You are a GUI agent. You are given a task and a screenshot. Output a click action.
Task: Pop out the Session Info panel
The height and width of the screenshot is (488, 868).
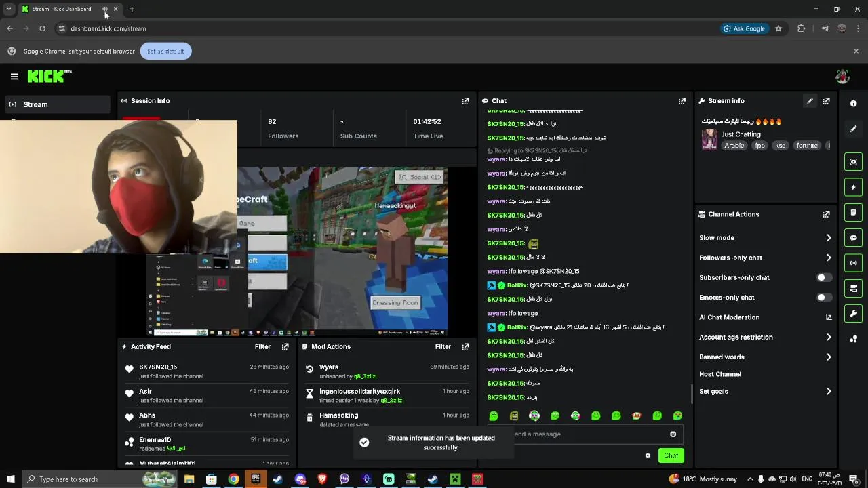(465, 101)
